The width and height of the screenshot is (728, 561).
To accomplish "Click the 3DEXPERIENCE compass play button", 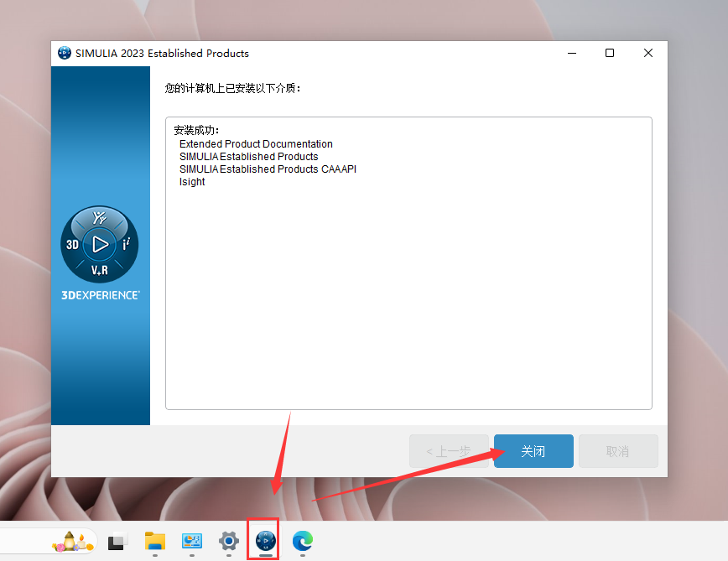I will (x=99, y=244).
